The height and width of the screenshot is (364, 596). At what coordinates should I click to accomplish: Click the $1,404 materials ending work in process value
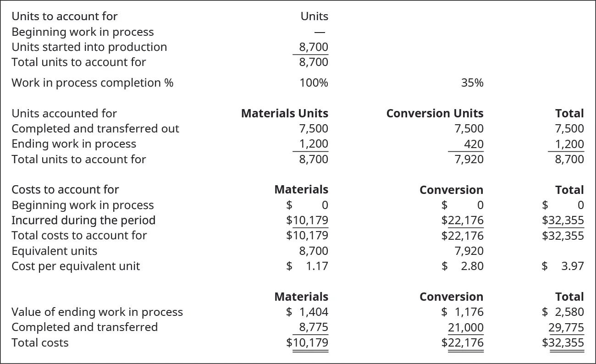[307, 312]
